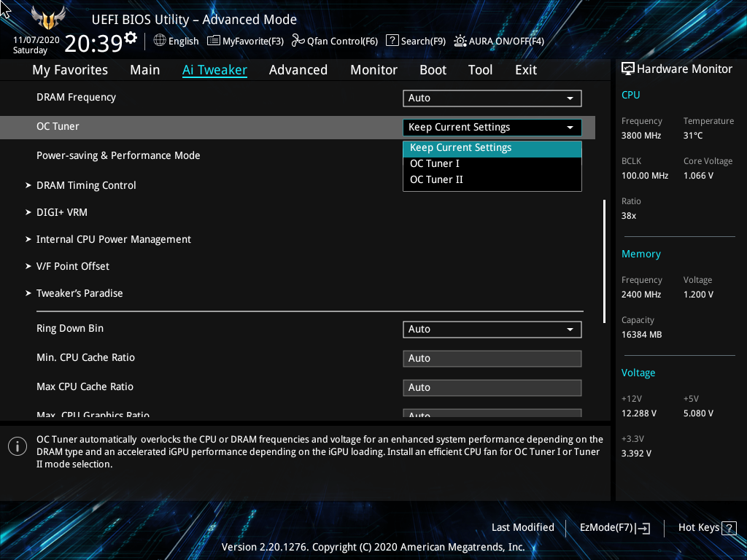This screenshot has height=560, width=747.
Task: Click the +5V reading 5.080 V
Action: tap(698, 413)
